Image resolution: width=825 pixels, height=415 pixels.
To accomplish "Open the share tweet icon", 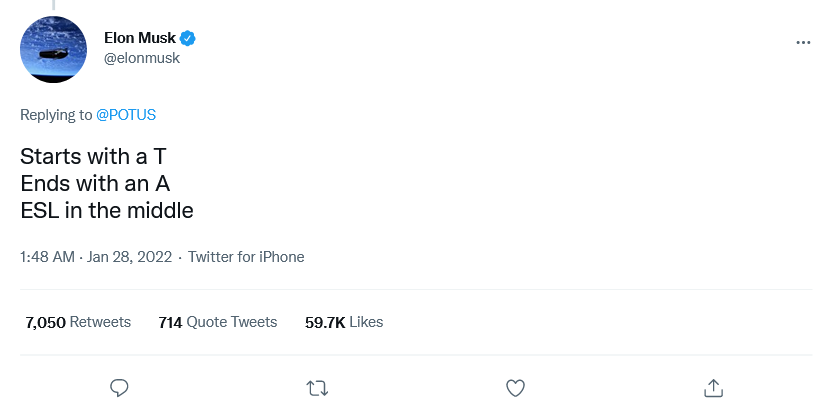I will [713, 386].
